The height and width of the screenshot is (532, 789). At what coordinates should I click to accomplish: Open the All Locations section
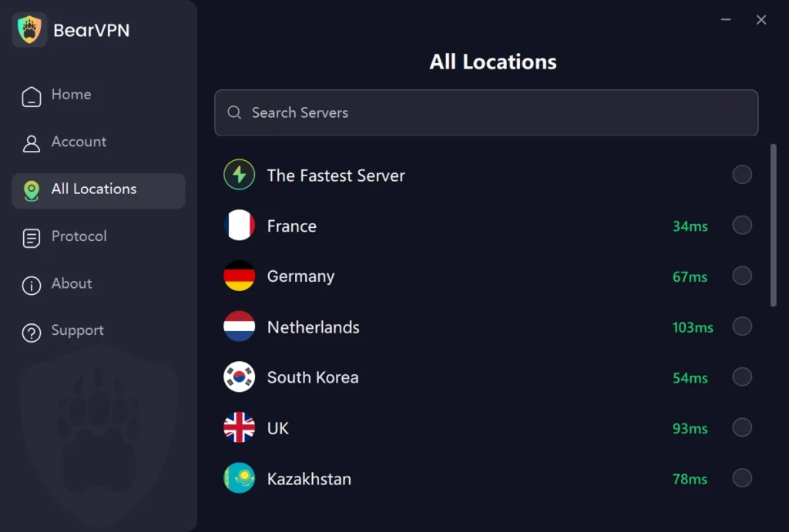(x=98, y=189)
